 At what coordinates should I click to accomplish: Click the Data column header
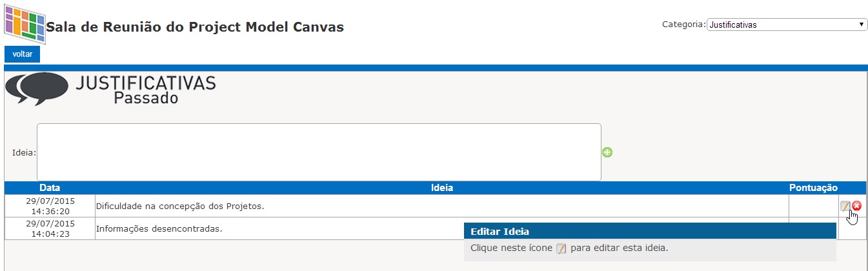pyautogui.click(x=50, y=188)
